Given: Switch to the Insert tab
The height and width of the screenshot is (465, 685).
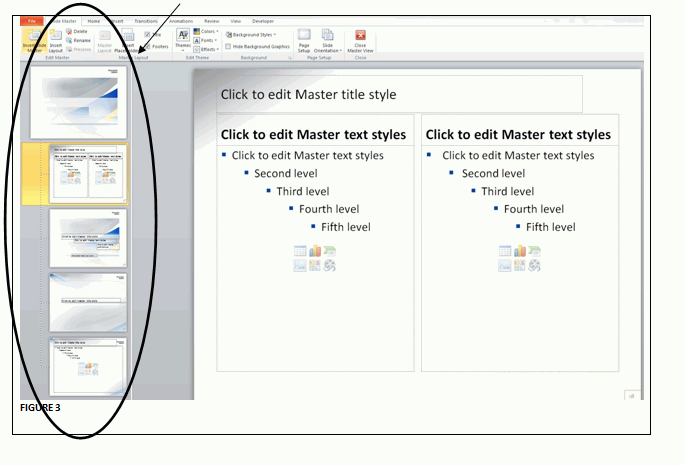Looking at the screenshot, I should point(117,21).
